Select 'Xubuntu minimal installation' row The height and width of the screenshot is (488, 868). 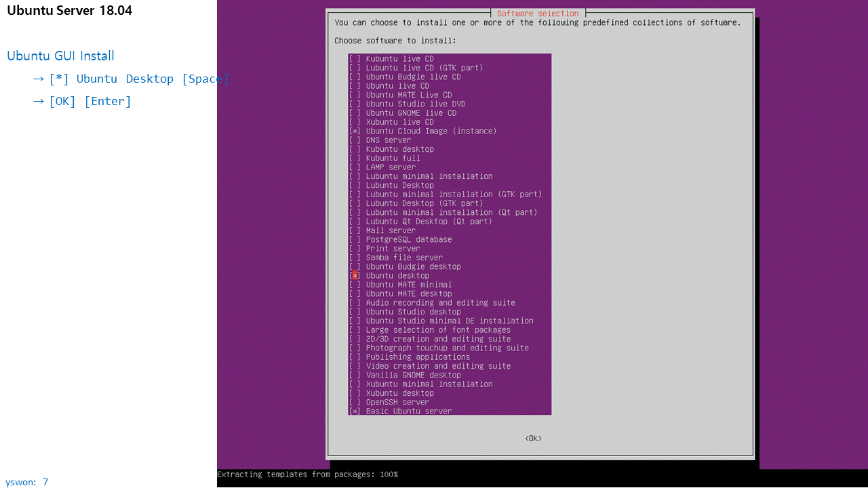point(450,384)
